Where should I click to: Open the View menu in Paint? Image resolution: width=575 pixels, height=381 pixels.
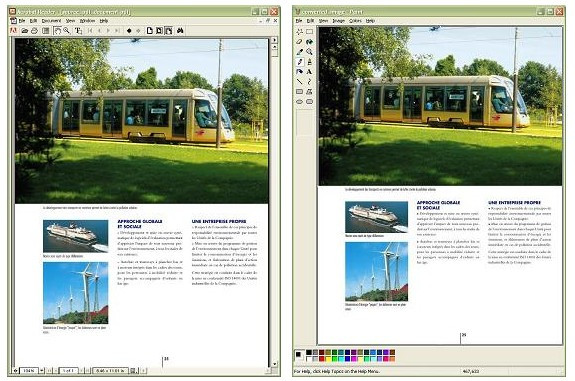[323, 21]
